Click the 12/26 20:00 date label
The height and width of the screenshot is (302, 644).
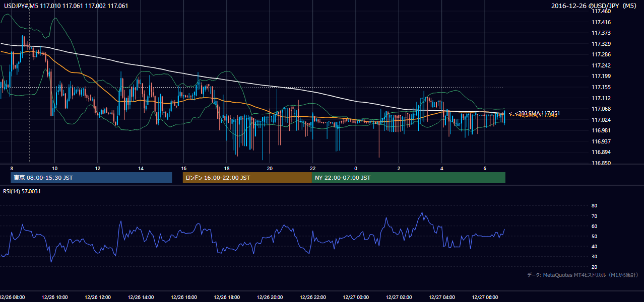point(270,297)
